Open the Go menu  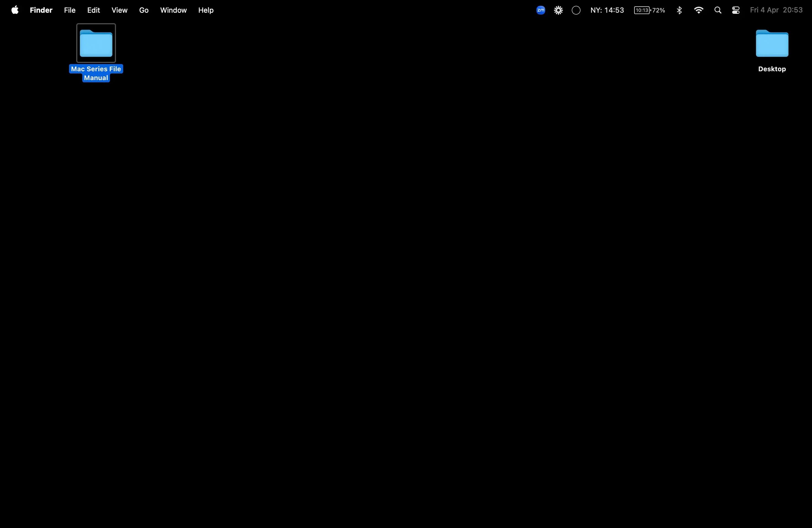tap(144, 10)
